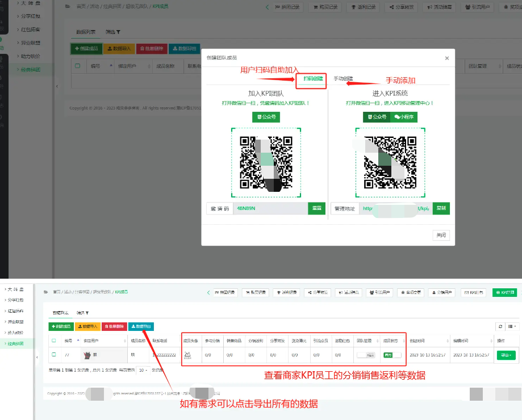Switch to the 手动创建 tab

pyautogui.click(x=343, y=78)
